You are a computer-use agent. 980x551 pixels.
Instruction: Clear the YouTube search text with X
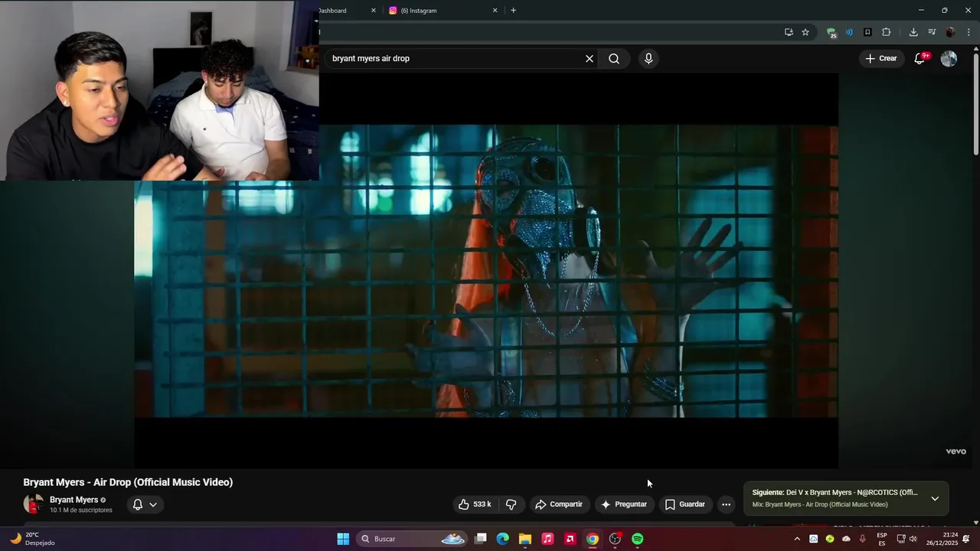click(x=590, y=59)
